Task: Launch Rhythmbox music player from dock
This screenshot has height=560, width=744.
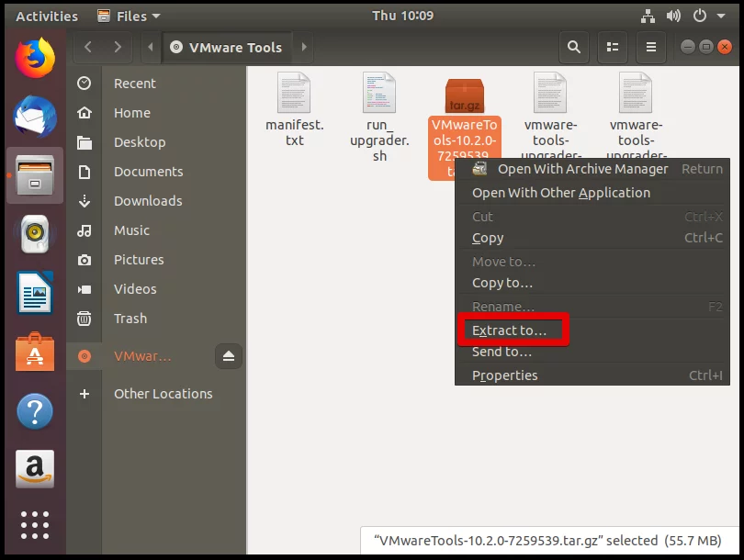Action: coord(35,234)
